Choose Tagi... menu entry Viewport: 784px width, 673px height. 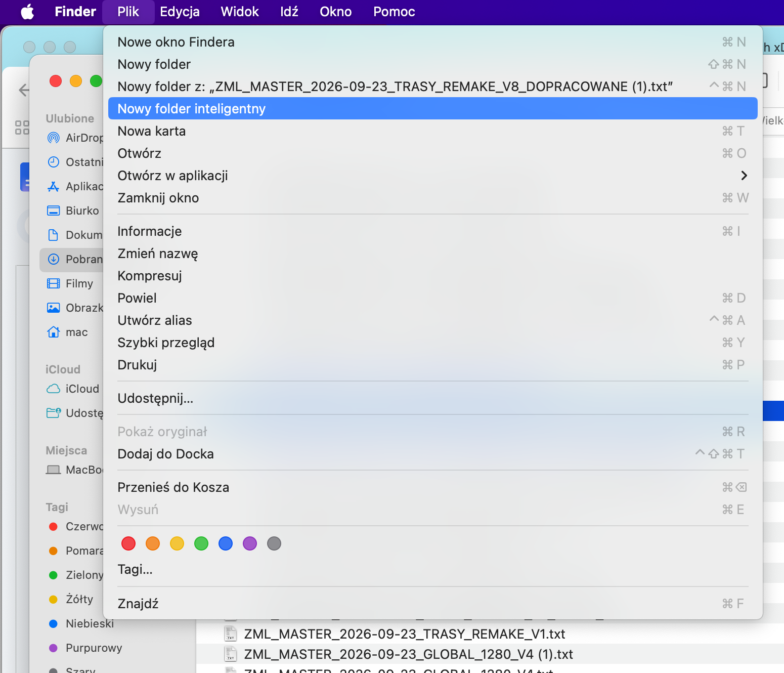[432, 569]
